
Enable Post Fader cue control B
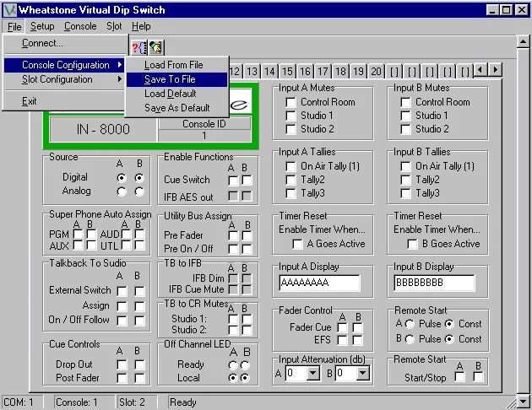[139, 378]
